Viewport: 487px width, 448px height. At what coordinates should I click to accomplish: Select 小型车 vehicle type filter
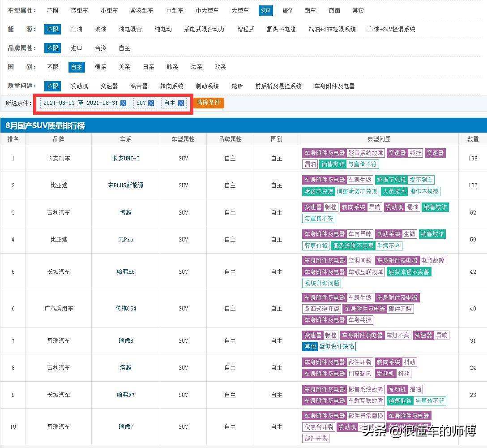click(109, 11)
